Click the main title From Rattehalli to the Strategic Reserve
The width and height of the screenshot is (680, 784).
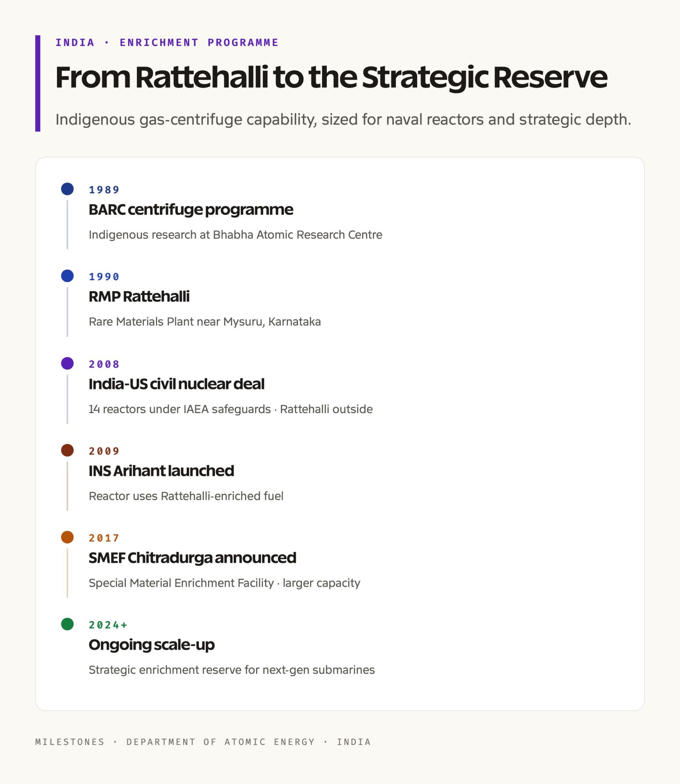pos(331,78)
